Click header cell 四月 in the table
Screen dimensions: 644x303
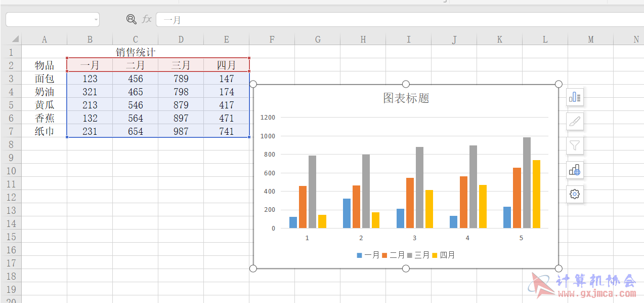tap(226, 65)
